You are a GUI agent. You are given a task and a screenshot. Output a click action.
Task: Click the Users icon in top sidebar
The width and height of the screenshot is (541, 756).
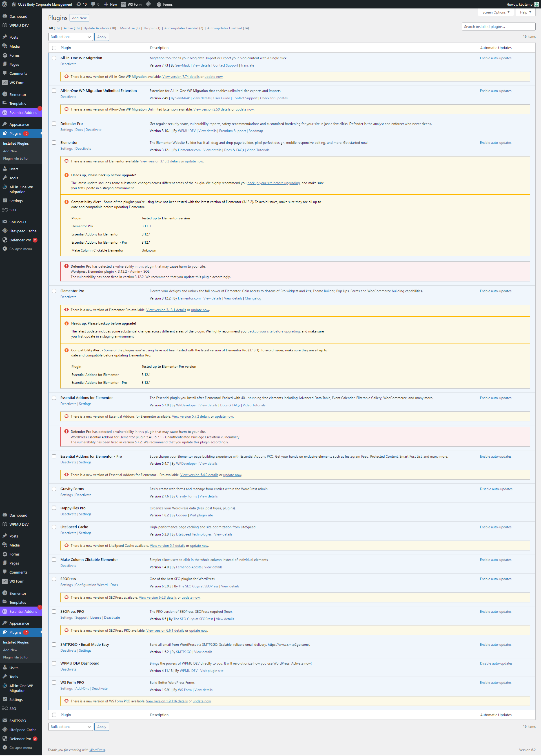(x=5, y=169)
